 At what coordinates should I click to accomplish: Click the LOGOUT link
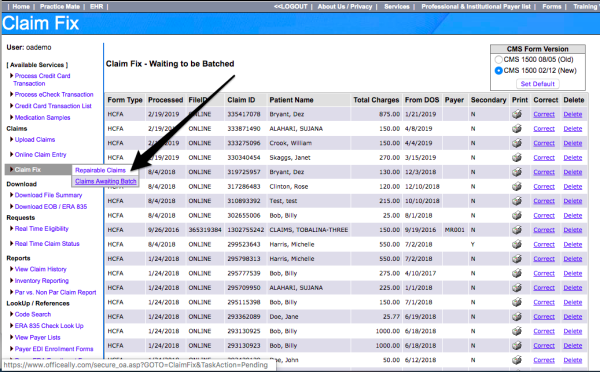(290, 7)
